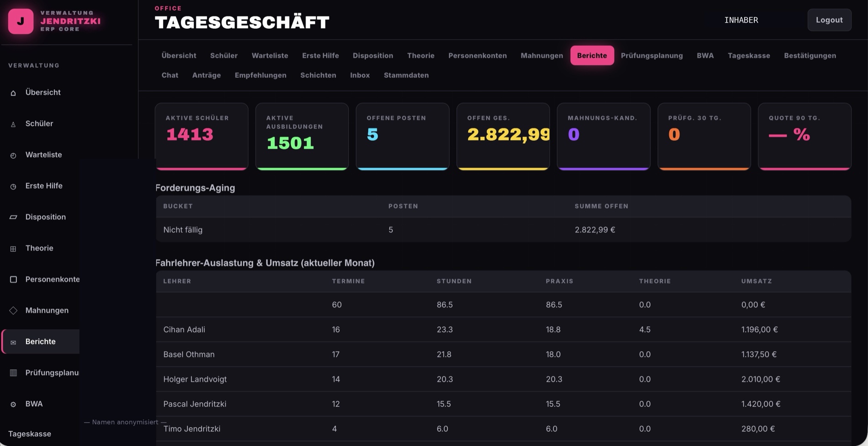The image size is (868, 446).
Task: Select the Holger Landvoigt table row
Action: (x=503, y=379)
